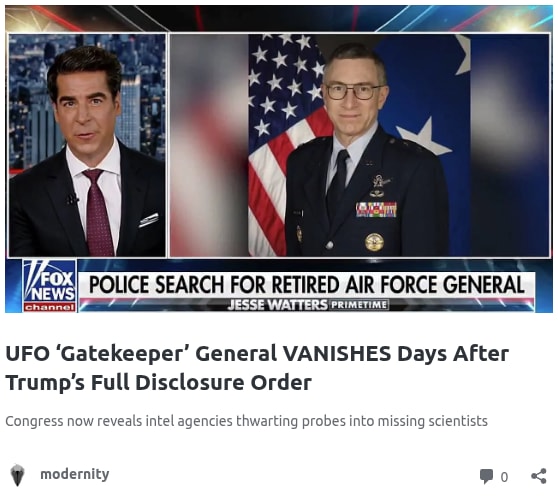Click the host's pocket square
The image size is (558, 499).
pos(148,219)
